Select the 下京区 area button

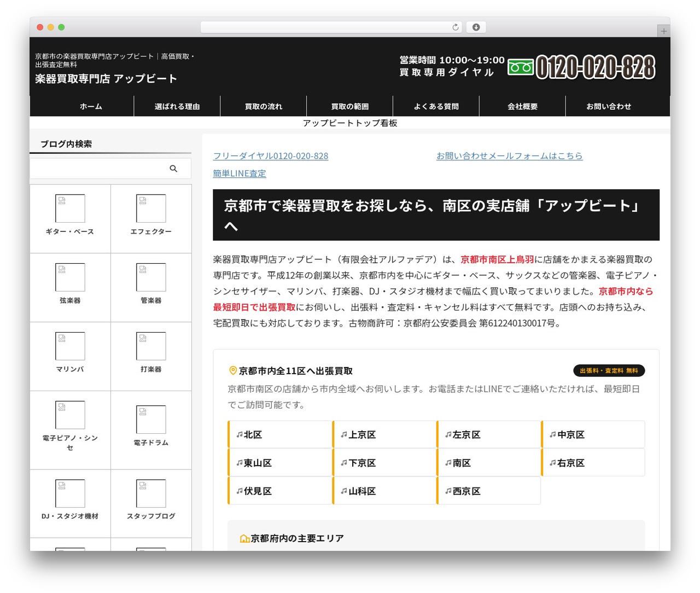tap(384, 463)
